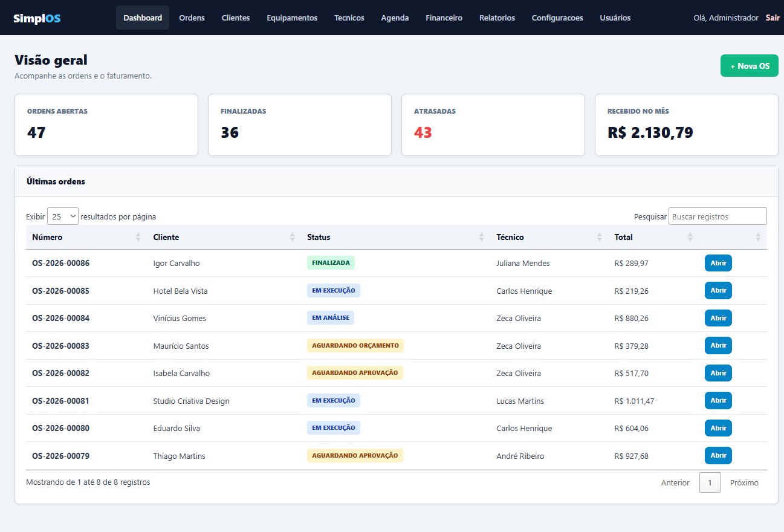Viewport: 784px width, 532px height.
Task: Click the Sair logout link
Action: click(773, 18)
